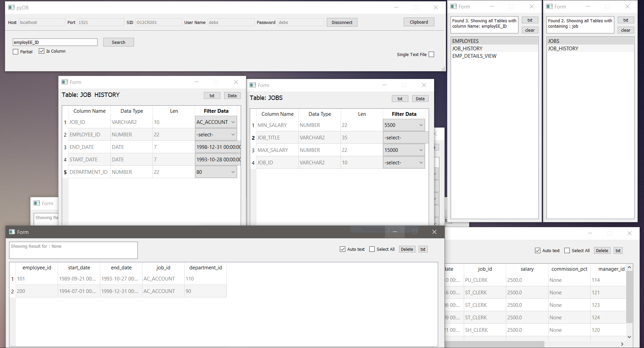Open the MAX_SALARY filter dropdown showing 15000

click(404, 150)
